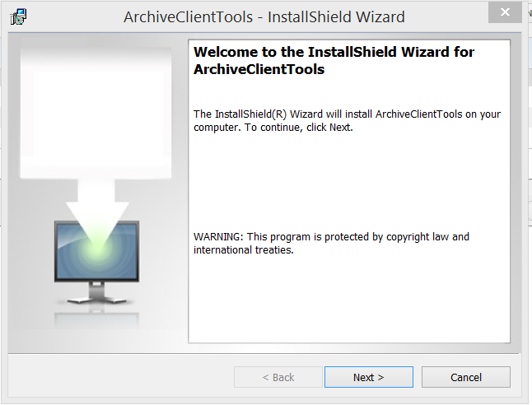532x405 pixels.
Task: Click the title bar text ArchiveClientTools - InstallShield Wizard
Action: click(264, 17)
